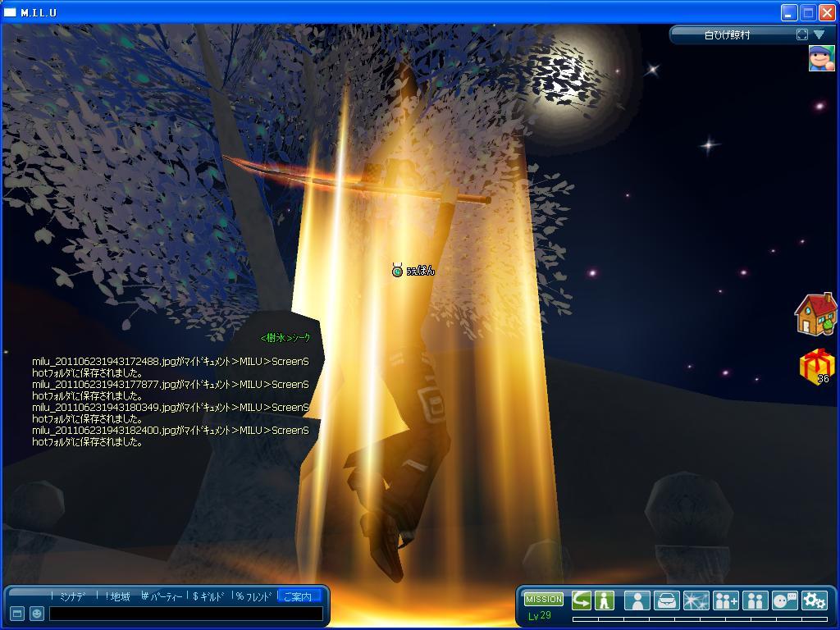Switch to the フレンド chat tab
Viewport: 840px width, 630px height.
point(253,596)
